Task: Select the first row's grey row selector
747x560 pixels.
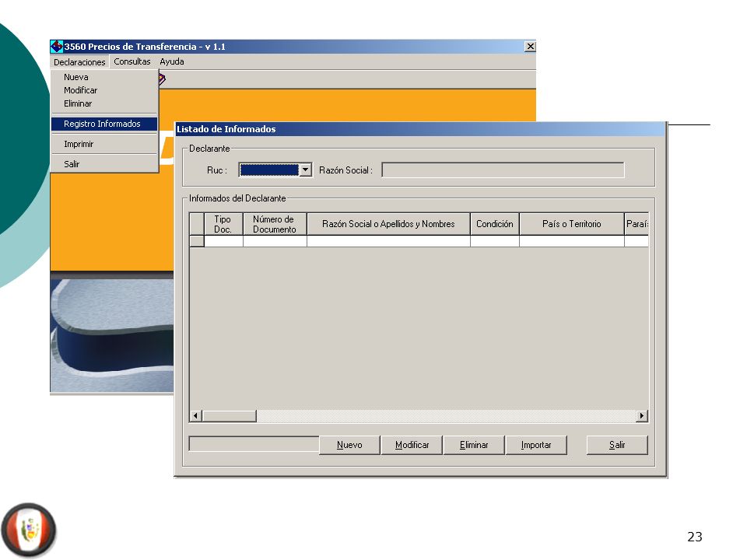Action: point(197,241)
